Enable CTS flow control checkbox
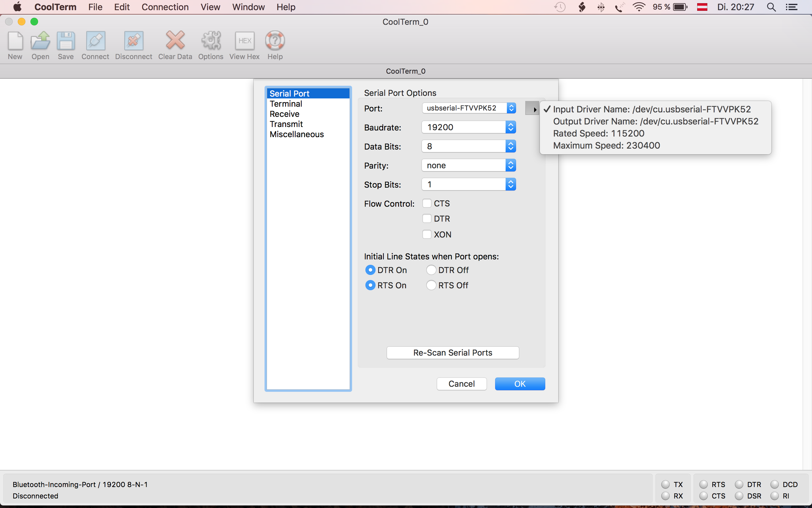The height and width of the screenshot is (508, 812). coord(427,203)
